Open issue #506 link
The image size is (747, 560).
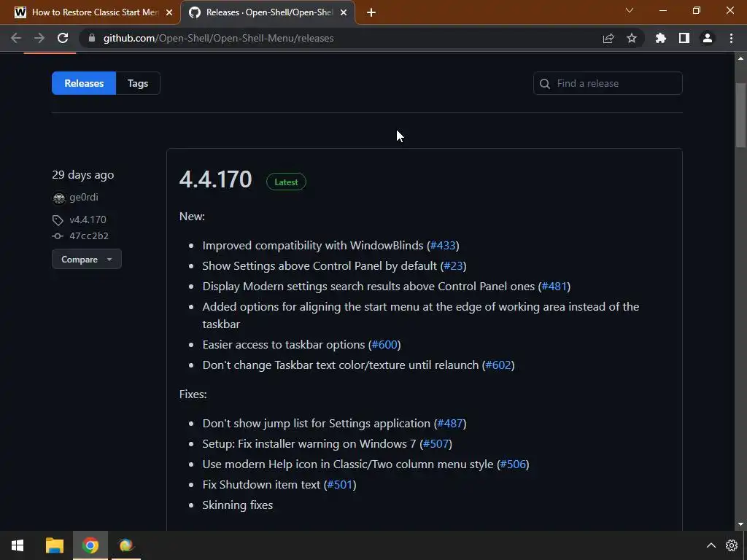513,464
